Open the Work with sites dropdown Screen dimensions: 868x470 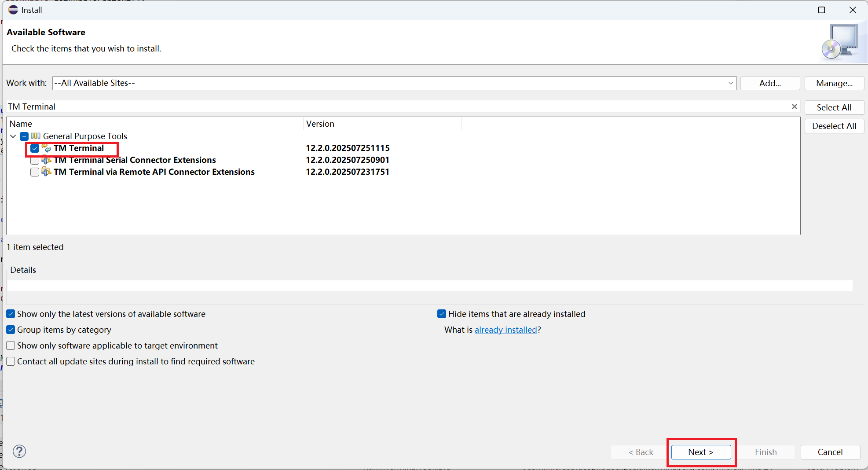[730, 83]
